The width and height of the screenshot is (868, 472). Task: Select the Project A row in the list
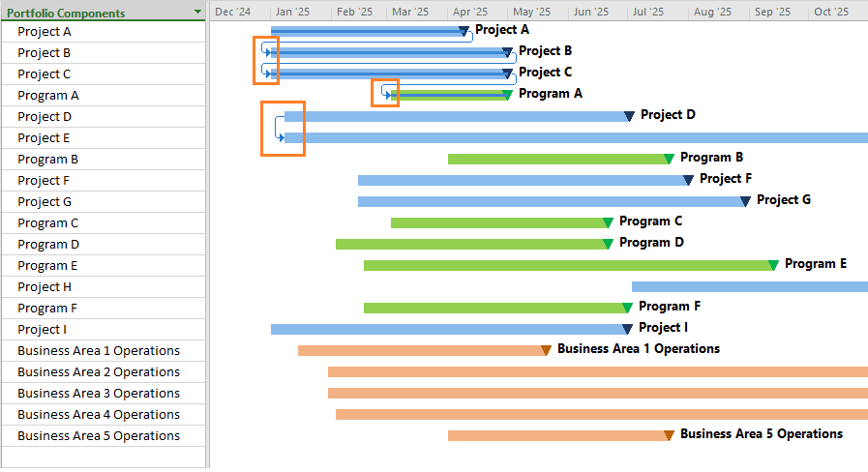(104, 32)
